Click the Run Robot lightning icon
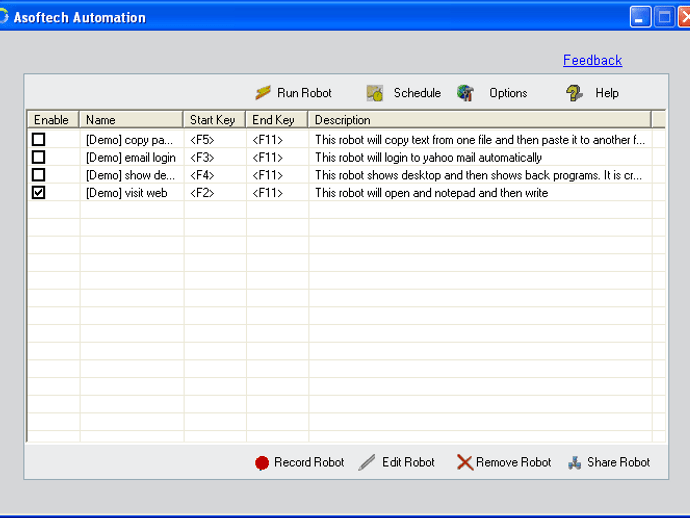Viewport: 690px width, 518px height. click(263, 93)
